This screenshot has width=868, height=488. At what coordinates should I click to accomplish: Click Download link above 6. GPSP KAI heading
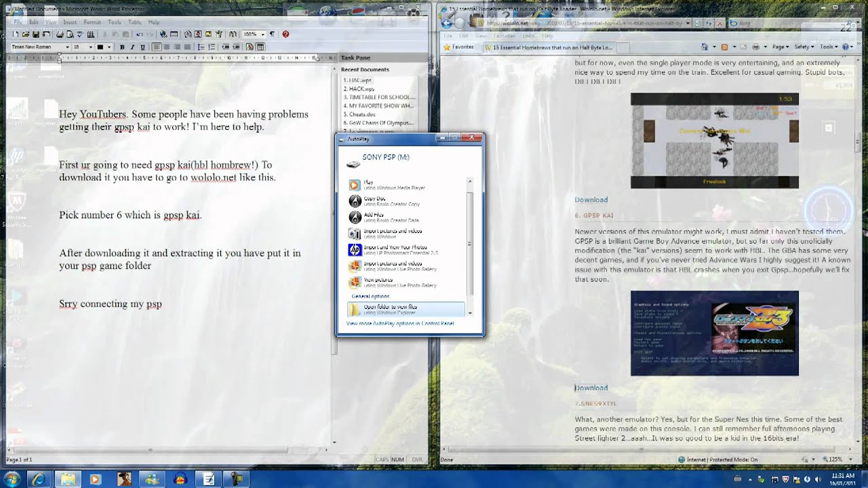(591, 199)
